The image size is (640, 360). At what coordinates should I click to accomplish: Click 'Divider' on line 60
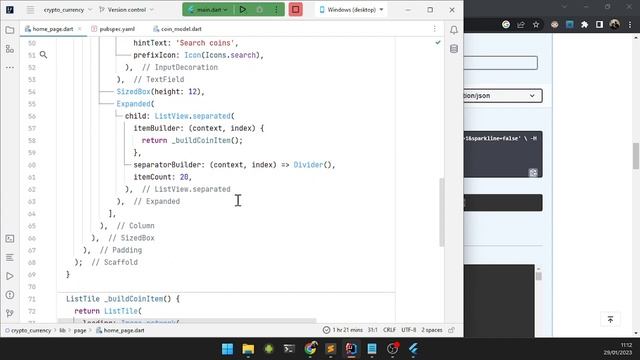(x=308, y=165)
